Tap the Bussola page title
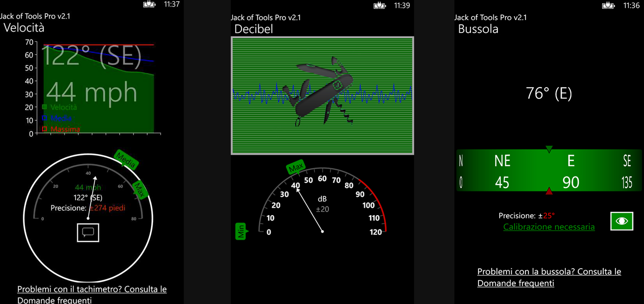 coord(478,29)
